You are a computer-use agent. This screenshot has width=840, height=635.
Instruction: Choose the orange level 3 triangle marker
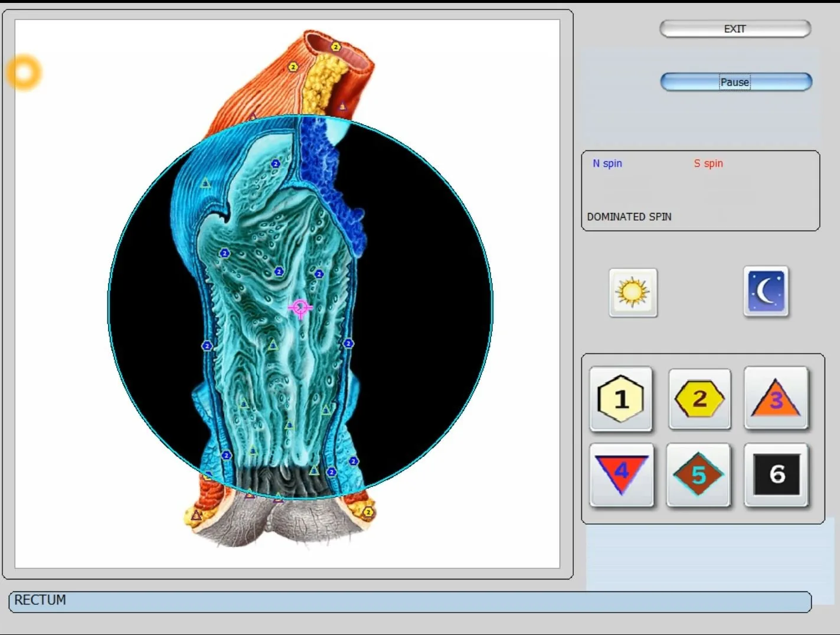point(776,398)
